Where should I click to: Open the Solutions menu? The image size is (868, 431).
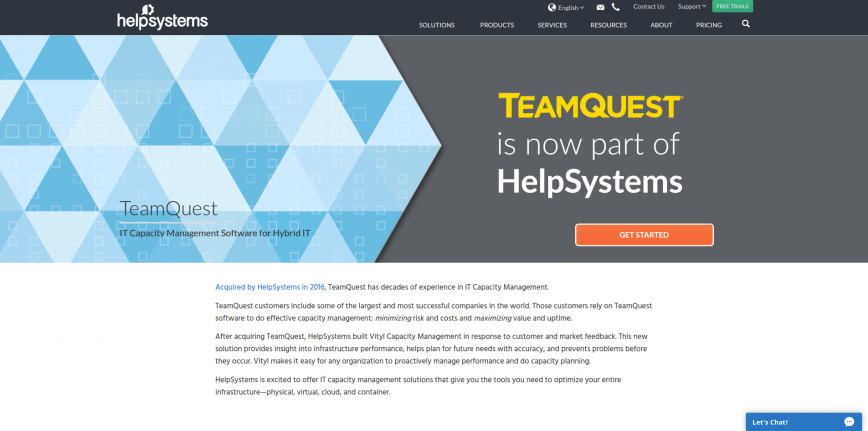coord(436,25)
